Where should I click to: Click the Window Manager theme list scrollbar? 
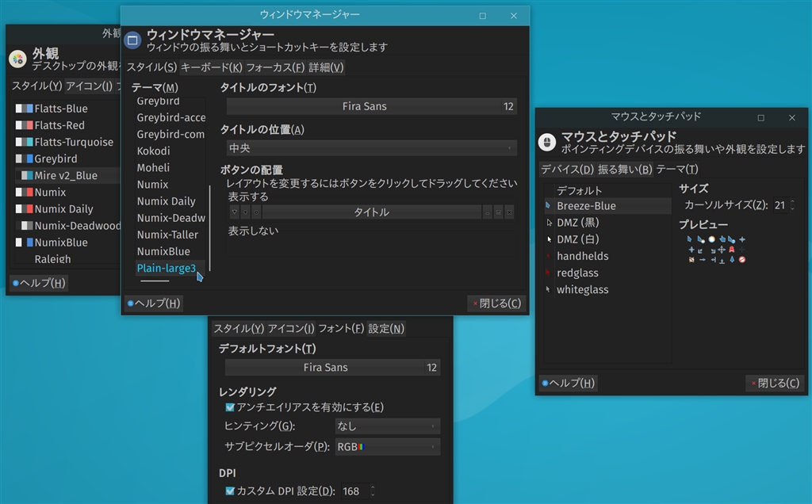(209, 227)
